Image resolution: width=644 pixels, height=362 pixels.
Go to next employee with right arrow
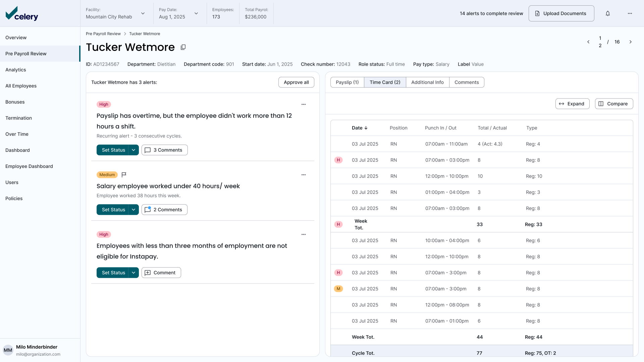(x=630, y=42)
